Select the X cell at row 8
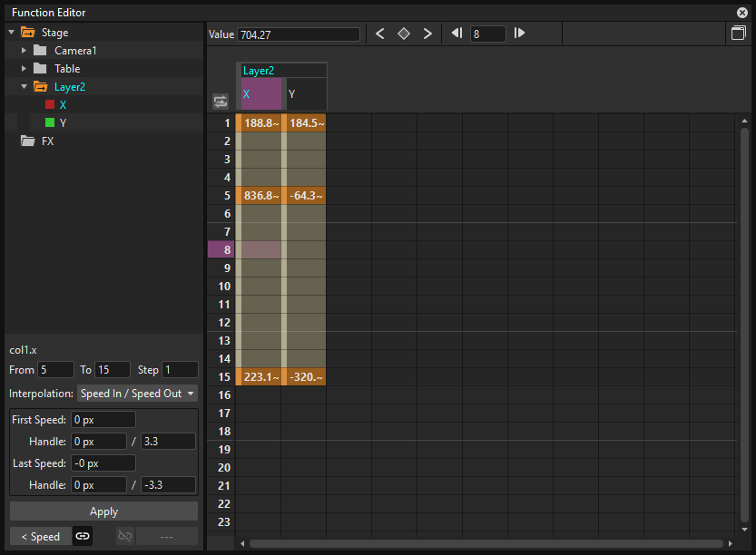Screen dimensions: 756x555 coord(260,250)
